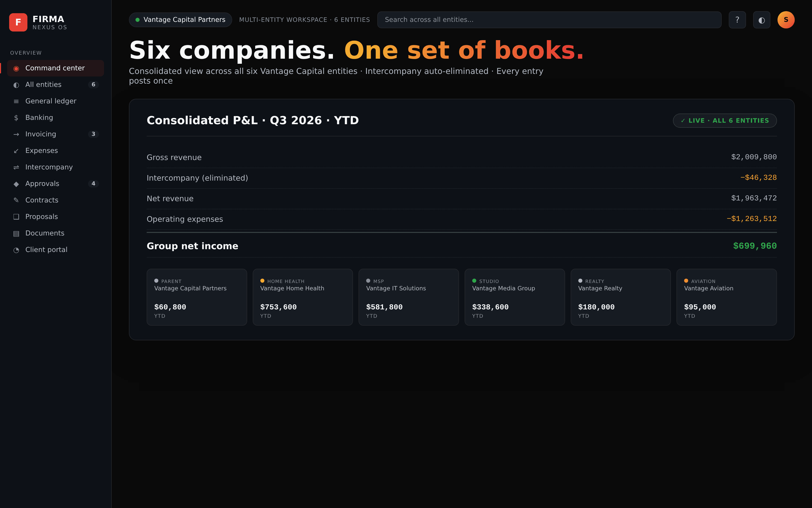The width and height of the screenshot is (812, 508).
Task: Click the orange dot on AVIATION card
Action: [686, 281]
